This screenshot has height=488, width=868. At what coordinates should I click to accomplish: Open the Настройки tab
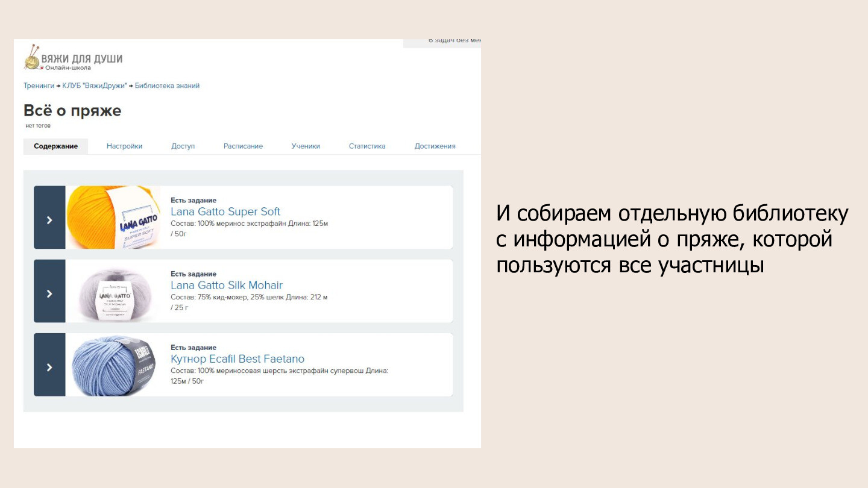(x=124, y=146)
